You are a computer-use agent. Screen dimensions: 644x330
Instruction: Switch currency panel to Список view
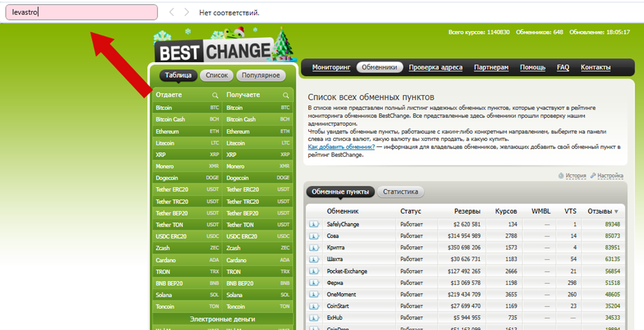(216, 75)
